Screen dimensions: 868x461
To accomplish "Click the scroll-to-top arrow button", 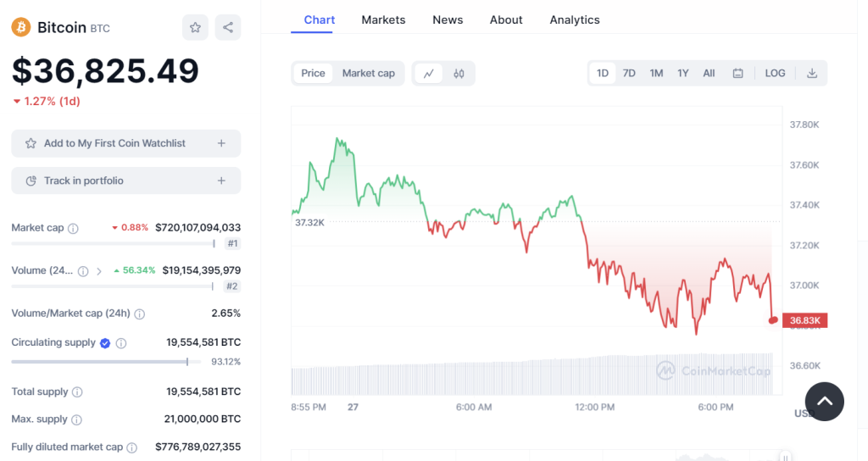I will pyautogui.click(x=825, y=402).
